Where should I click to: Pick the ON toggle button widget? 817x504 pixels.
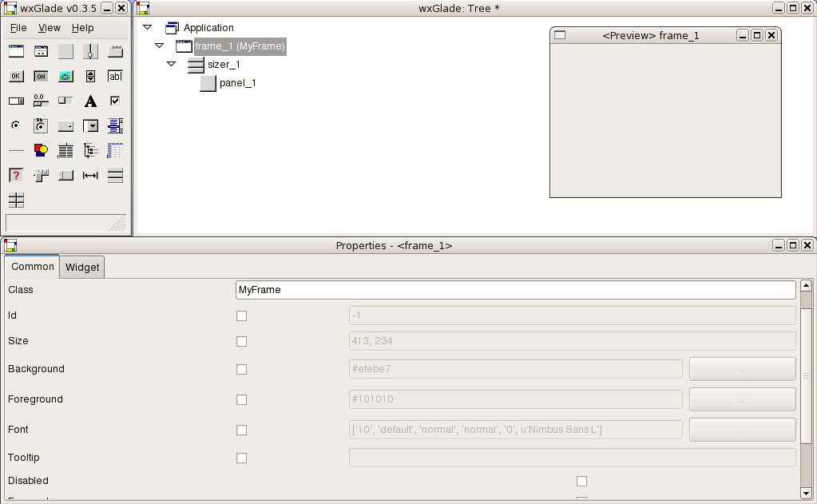pyautogui.click(x=41, y=77)
